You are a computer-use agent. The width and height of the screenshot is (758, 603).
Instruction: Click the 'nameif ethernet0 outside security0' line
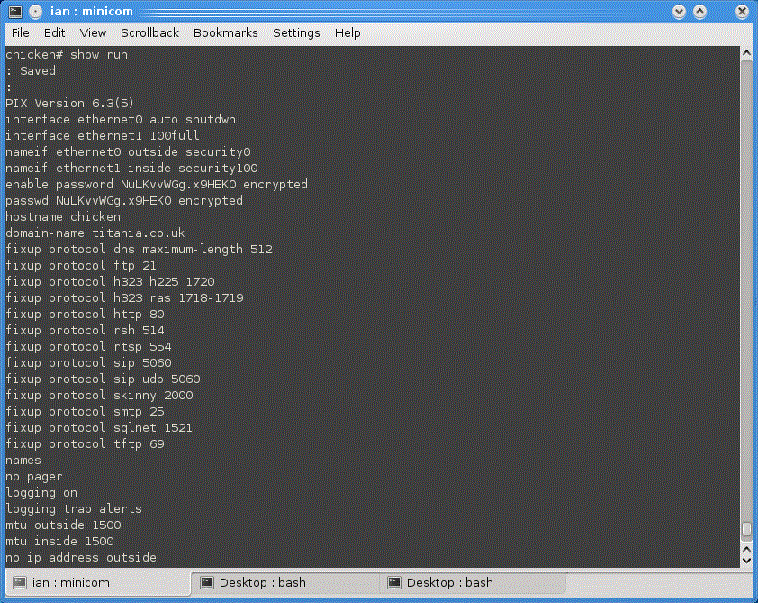click(128, 152)
